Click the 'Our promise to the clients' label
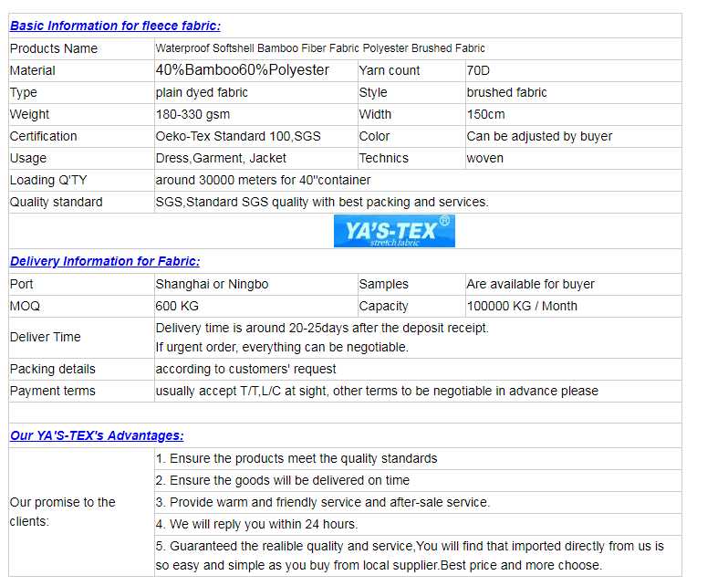This screenshot has width=728, height=586. pyautogui.click(x=62, y=511)
